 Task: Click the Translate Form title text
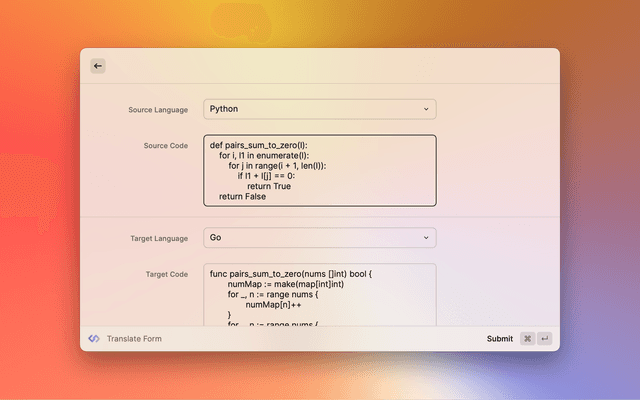(134, 339)
